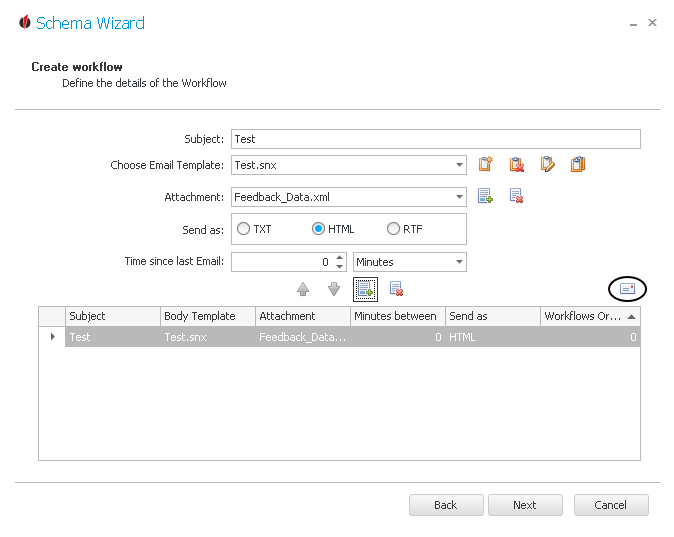
Task: Select the Test cell in Subject column
Action: (x=113, y=337)
